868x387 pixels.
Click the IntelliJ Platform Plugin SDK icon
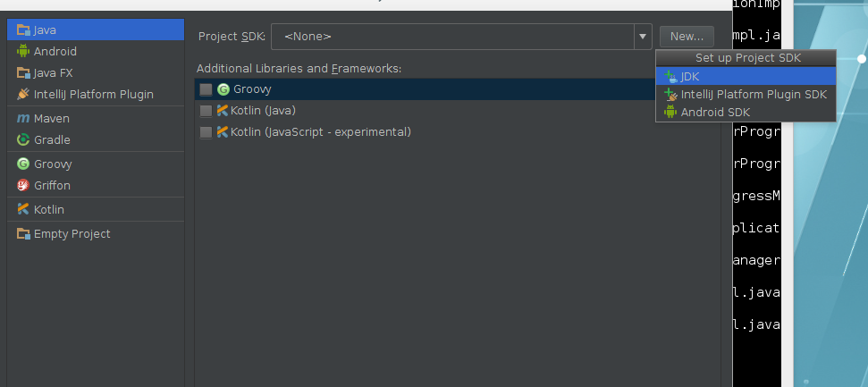[670, 95]
